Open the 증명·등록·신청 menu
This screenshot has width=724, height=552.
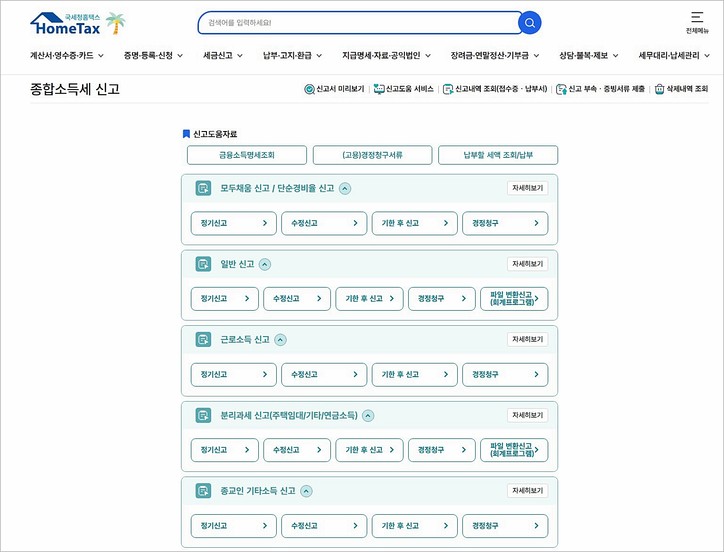pos(153,55)
